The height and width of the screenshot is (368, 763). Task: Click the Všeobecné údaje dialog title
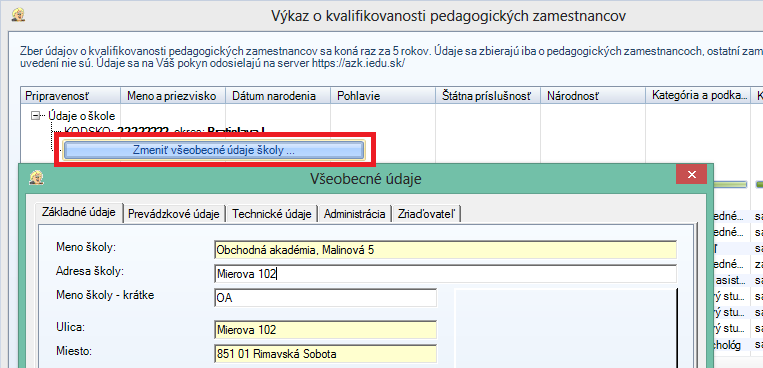click(x=365, y=179)
